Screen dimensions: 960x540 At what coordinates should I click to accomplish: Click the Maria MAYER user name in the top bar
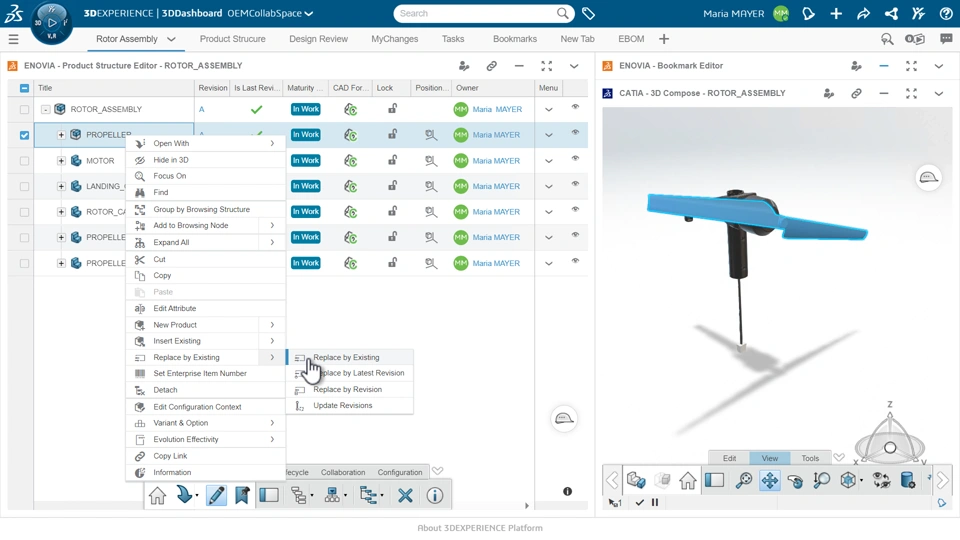pos(733,13)
